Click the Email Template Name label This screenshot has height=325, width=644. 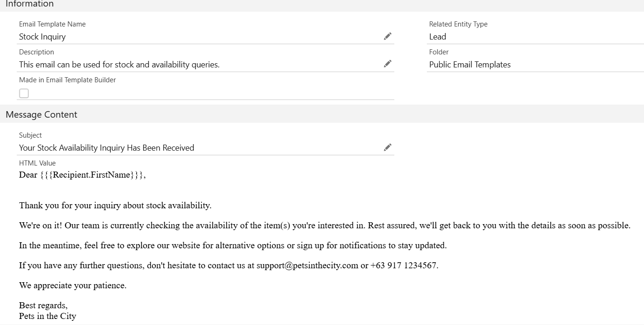[52, 24]
